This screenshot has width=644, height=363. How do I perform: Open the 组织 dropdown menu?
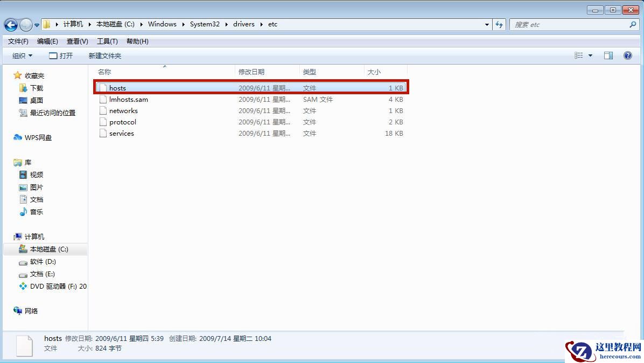pyautogui.click(x=22, y=55)
